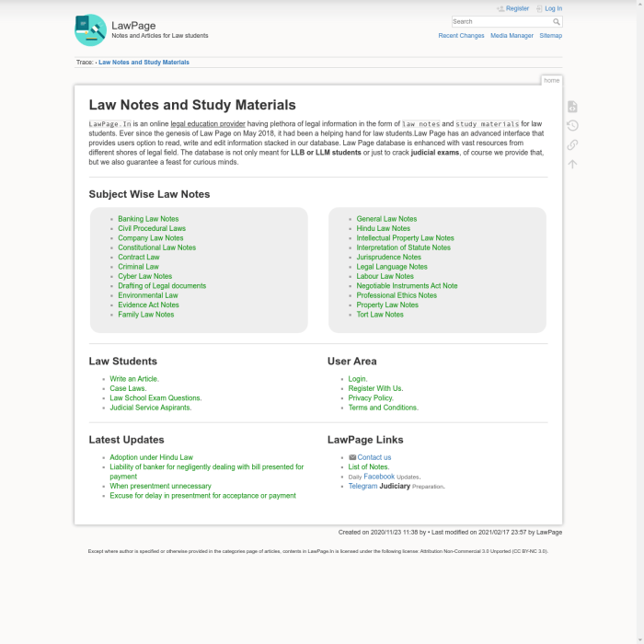Open the Adoption under Hindu Law update
This screenshot has height=644, width=644.
tap(151, 457)
